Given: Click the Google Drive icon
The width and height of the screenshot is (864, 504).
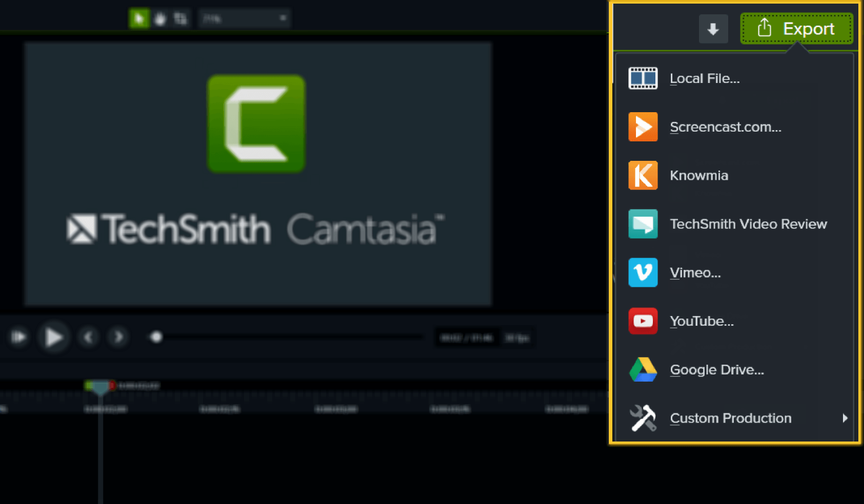Looking at the screenshot, I should click(643, 370).
